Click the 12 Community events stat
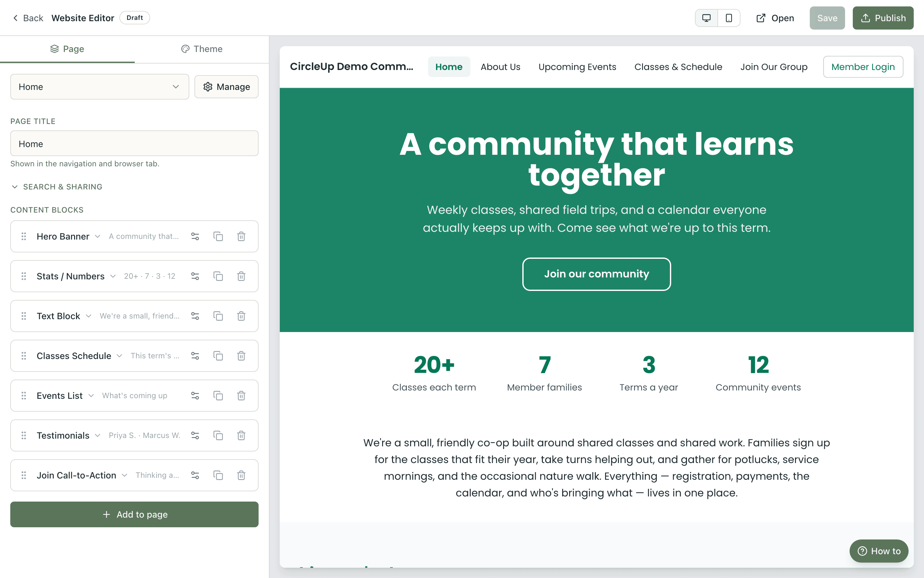The width and height of the screenshot is (924, 578). [758, 373]
